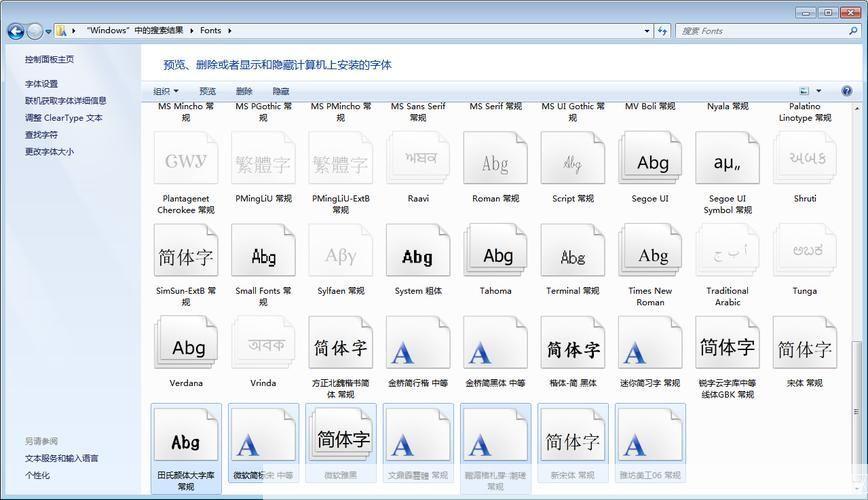Select the 方正北魏楷书简体 font icon
The height and width of the screenshot is (500, 868).
341,343
